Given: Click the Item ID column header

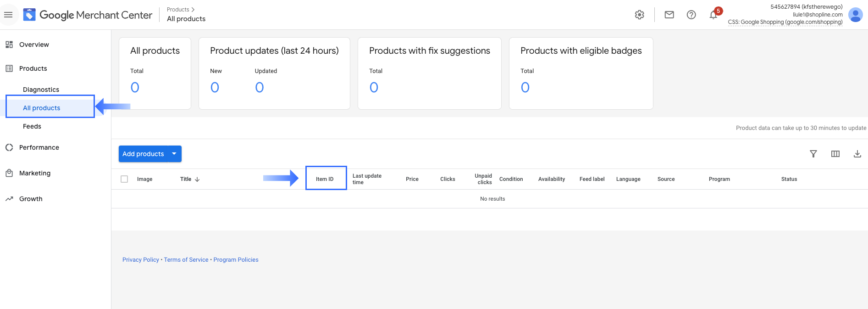Looking at the screenshot, I should pos(325,179).
